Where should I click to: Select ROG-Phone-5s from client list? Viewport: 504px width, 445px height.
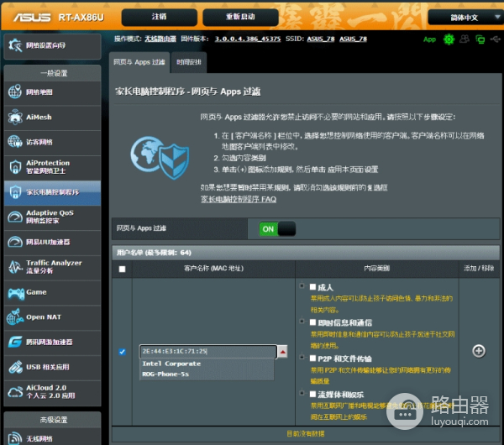pos(165,374)
